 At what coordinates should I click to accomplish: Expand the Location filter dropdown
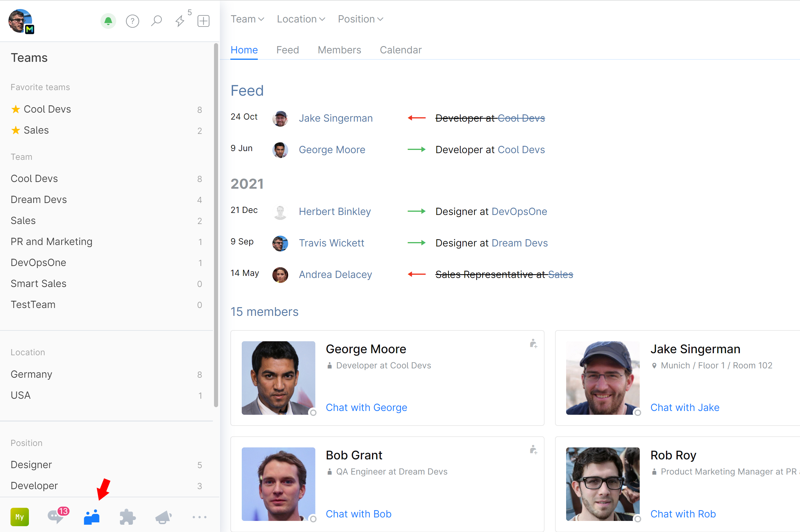(x=301, y=19)
